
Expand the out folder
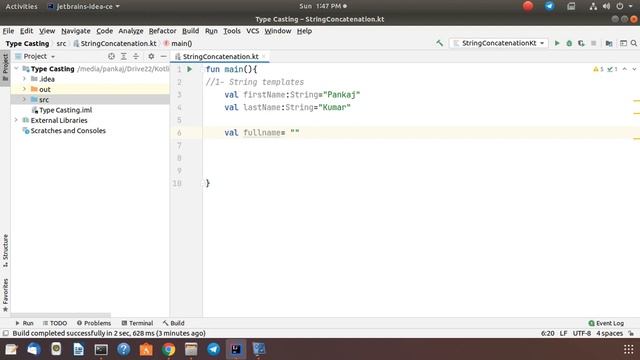click(x=24, y=89)
